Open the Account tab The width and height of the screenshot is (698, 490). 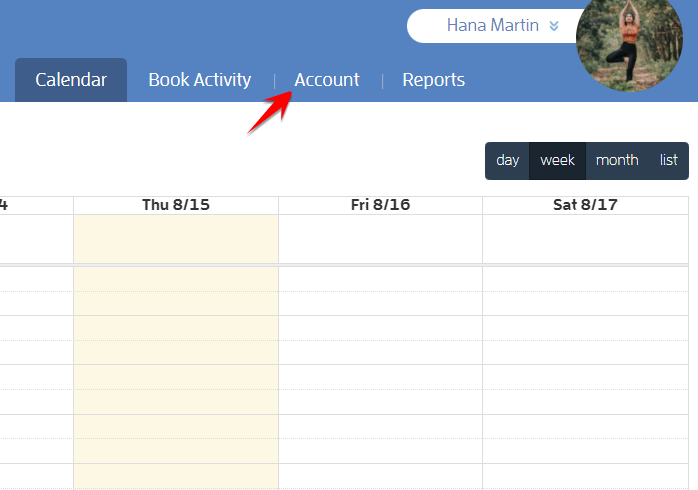coord(327,80)
